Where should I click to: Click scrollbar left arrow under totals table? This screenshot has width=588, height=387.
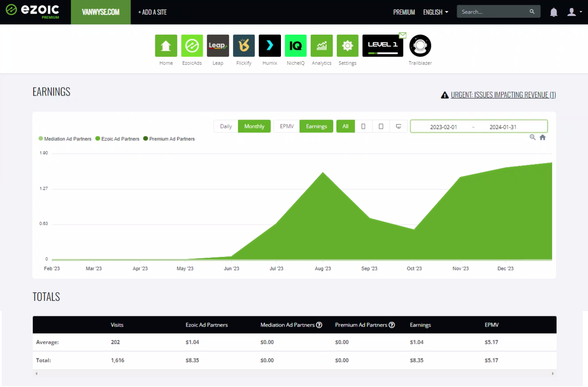click(36, 374)
